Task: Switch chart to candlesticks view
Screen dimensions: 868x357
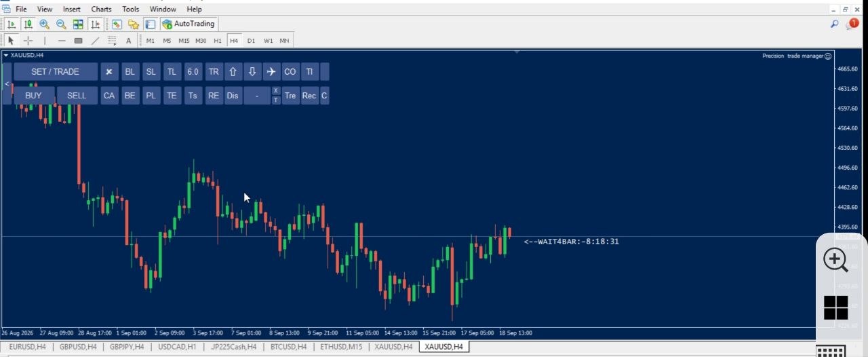Action: click(28, 24)
